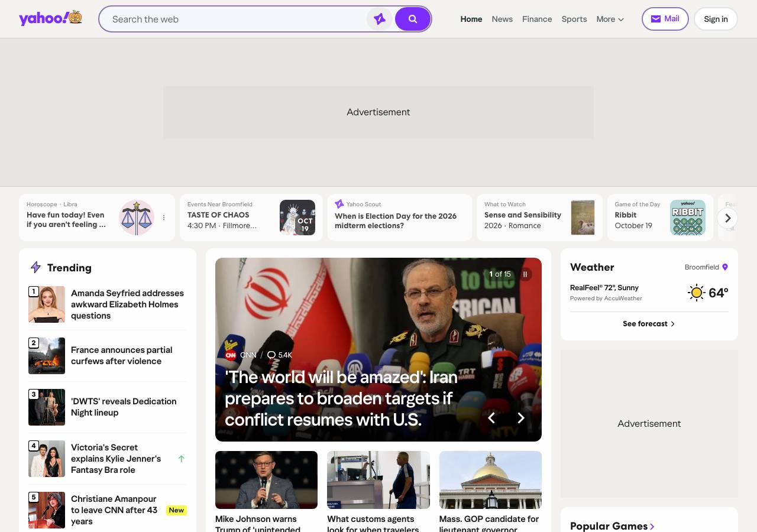Image resolution: width=757 pixels, height=532 pixels.
Task: Open the customs agents story thumbnail
Action: point(378,480)
